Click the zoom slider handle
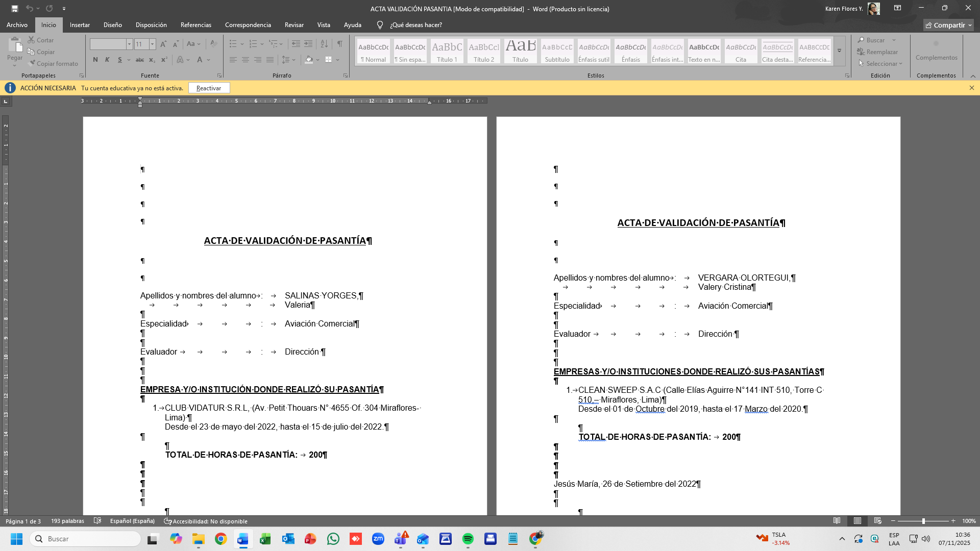980x551 pixels. tap(923, 521)
